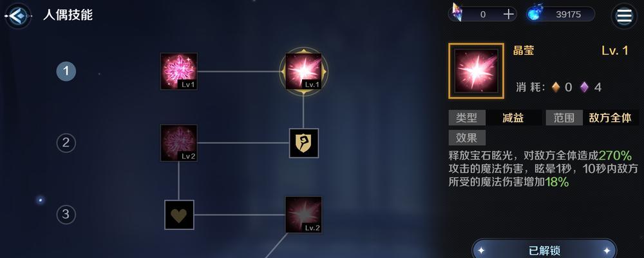Open the hamburger menu icon
This screenshot has height=258, width=644.
pos(624,16)
